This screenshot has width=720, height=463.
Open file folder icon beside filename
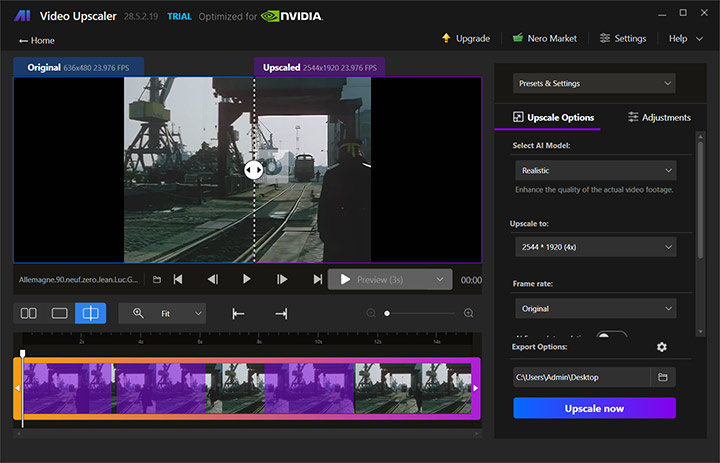(157, 280)
